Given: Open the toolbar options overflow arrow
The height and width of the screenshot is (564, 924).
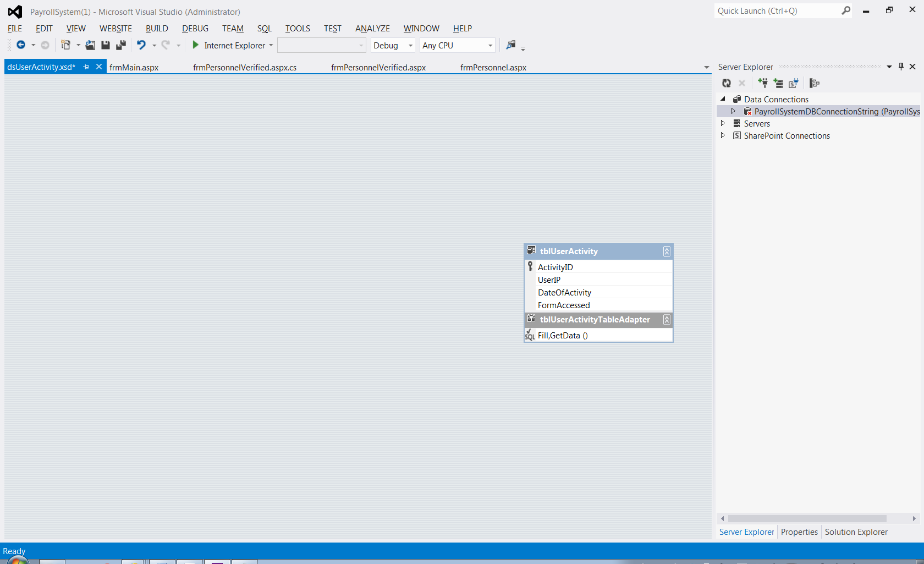Looking at the screenshot, I should coord(523,49).
